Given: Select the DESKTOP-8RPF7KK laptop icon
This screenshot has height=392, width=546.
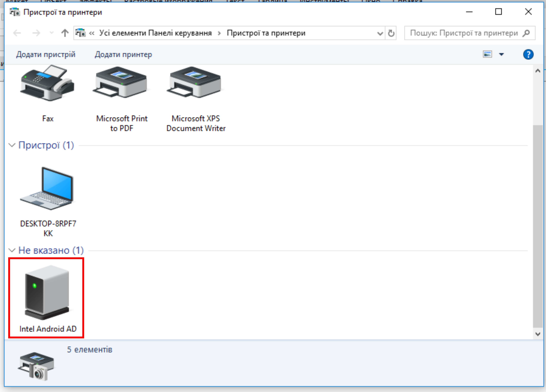Looking at the screenshot, I should [x=47, y=189].
